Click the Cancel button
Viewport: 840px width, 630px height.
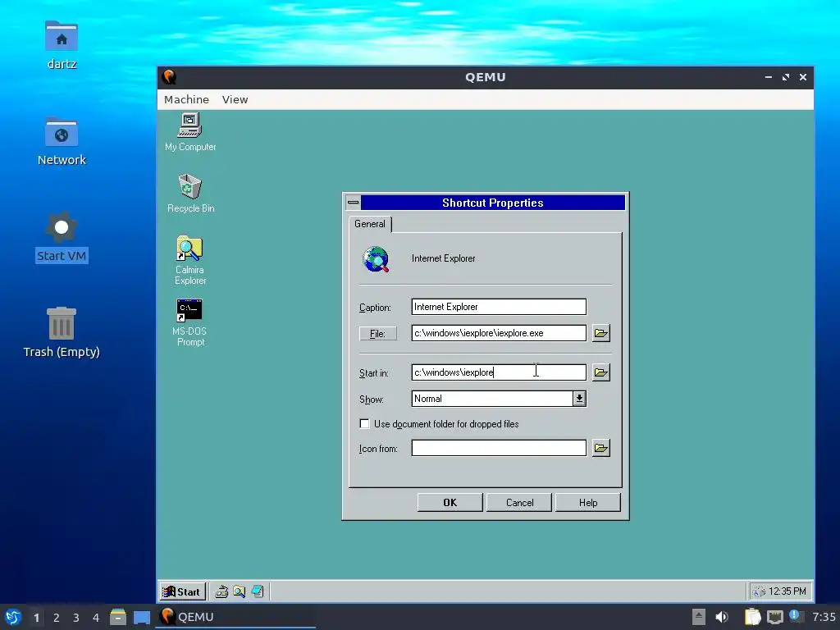[x=519, y=503]
